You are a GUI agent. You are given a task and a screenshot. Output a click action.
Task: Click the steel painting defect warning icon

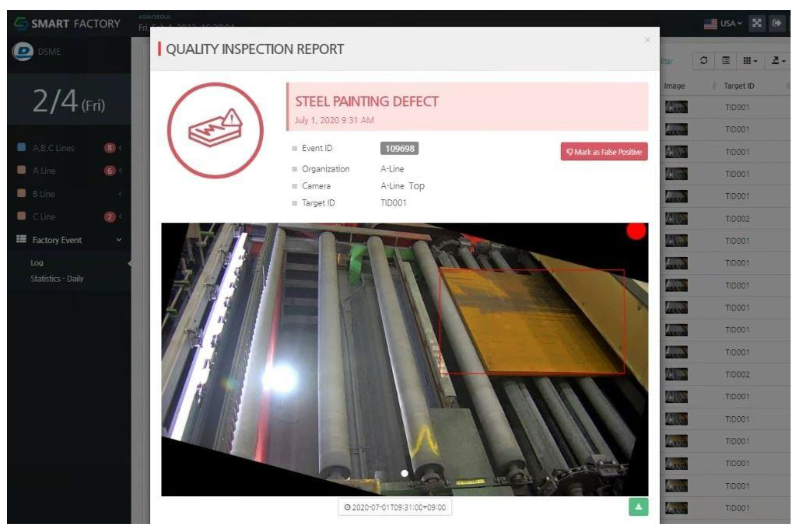point(216,130)
